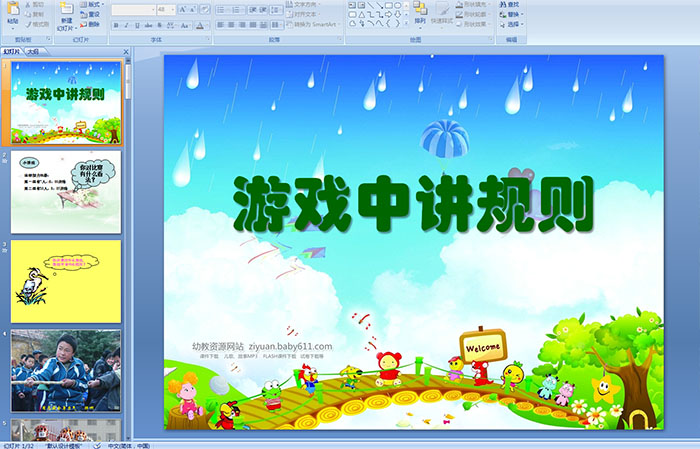Click the Find (查找) binoculars icon

(x=503, y=4)
